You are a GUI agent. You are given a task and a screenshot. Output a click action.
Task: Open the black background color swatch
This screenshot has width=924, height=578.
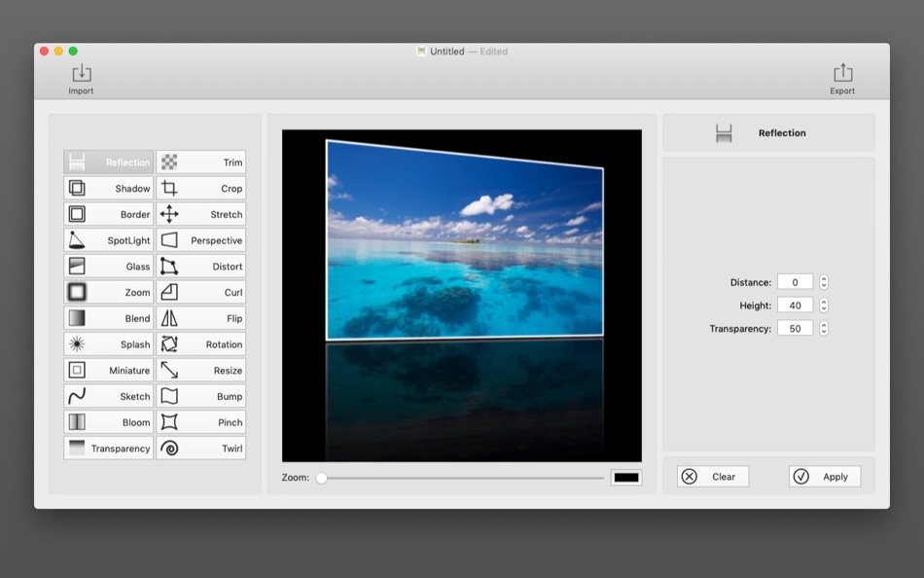pos(626,478)
